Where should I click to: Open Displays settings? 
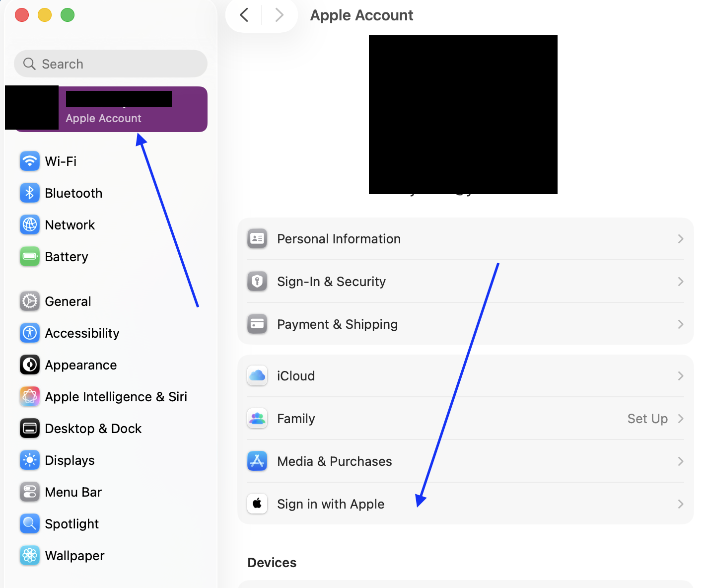(x=111, y=460)
